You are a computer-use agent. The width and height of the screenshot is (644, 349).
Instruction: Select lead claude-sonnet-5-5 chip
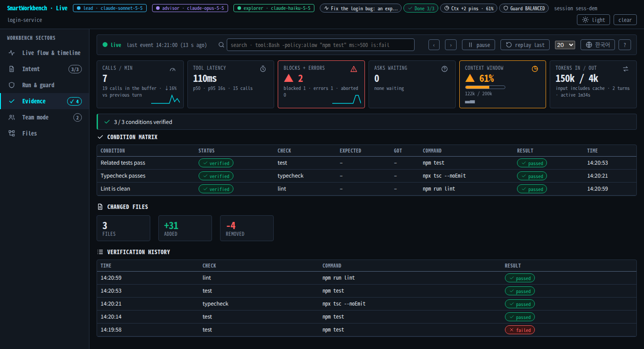tap(110, 8)
